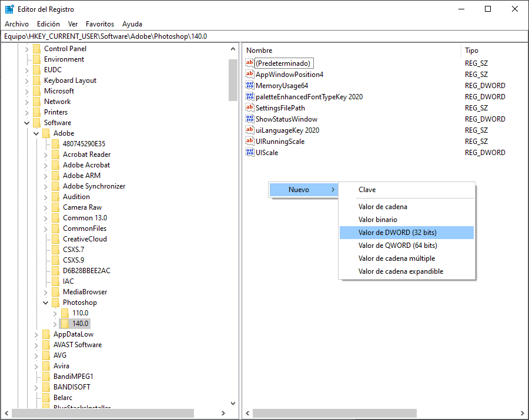Image resolution: width=529 pixels, height=420 pixels.
Task: Open the Favoritos menu
Action: click(x=100, y=24)
